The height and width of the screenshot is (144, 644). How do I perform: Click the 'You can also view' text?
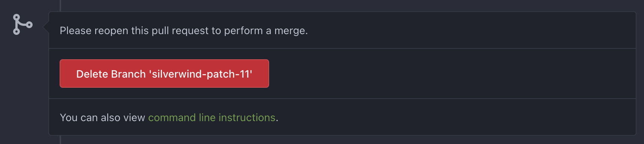(x=102, y=117)
